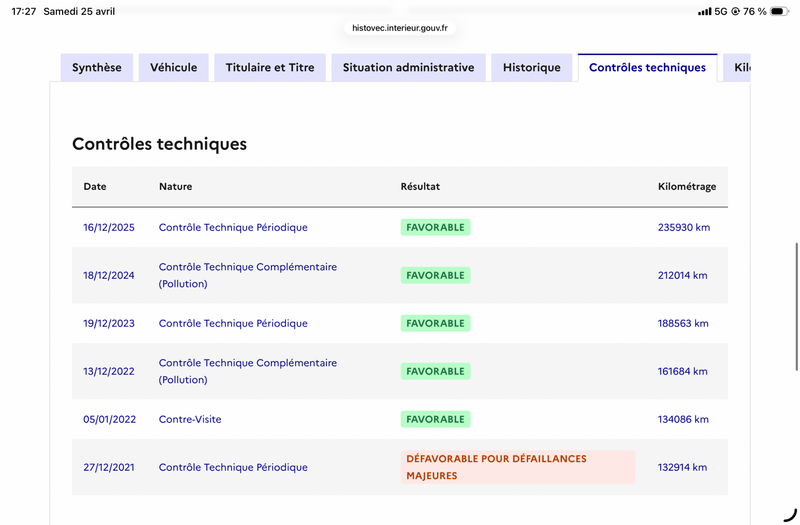Click the Contre-Visite entry
800x525 pixels.
[x=191, y=420]
